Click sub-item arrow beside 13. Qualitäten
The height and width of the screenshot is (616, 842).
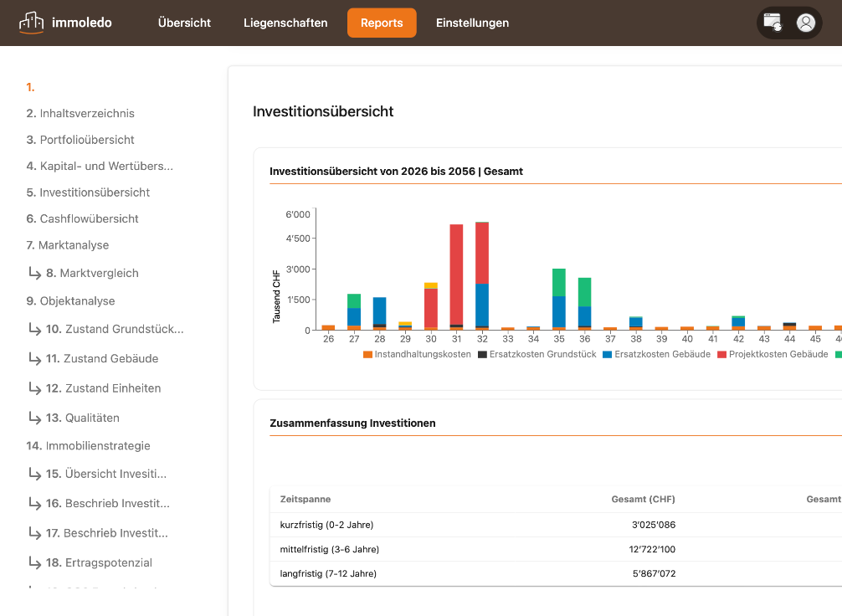[35, 418]
